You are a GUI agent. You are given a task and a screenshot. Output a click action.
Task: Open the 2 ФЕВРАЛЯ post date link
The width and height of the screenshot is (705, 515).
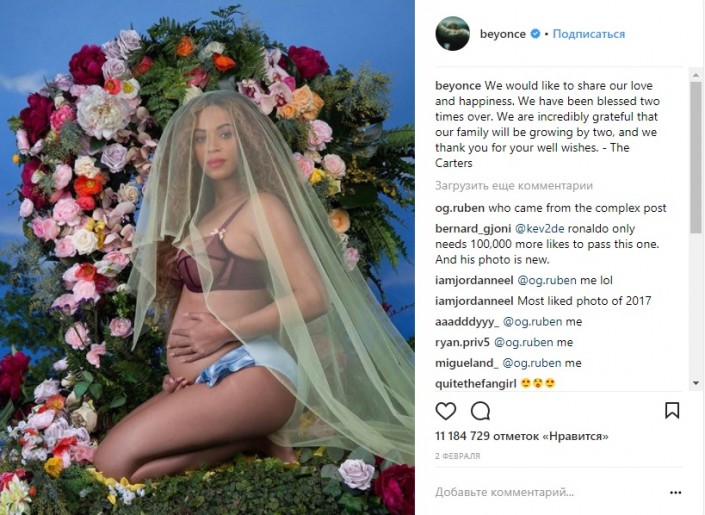(x=458, y=456)
